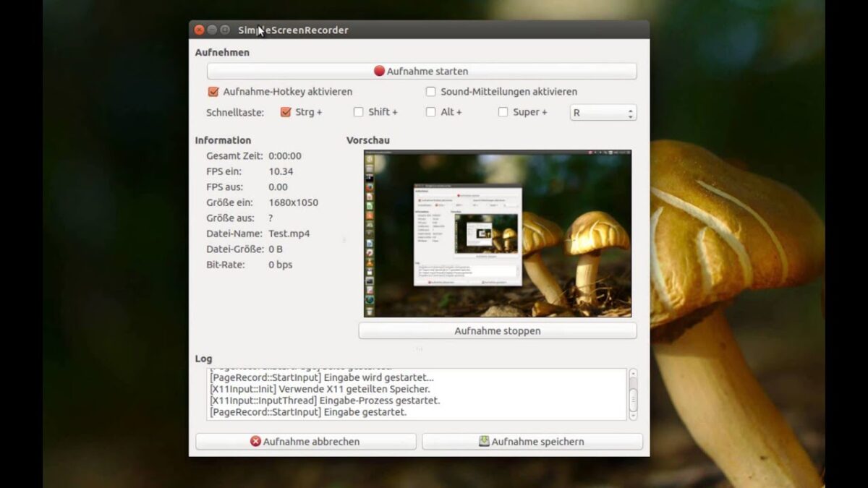This screenshot has height=488, width=868.
Task: Click the window close button in title bar
Action: point(199,30)
